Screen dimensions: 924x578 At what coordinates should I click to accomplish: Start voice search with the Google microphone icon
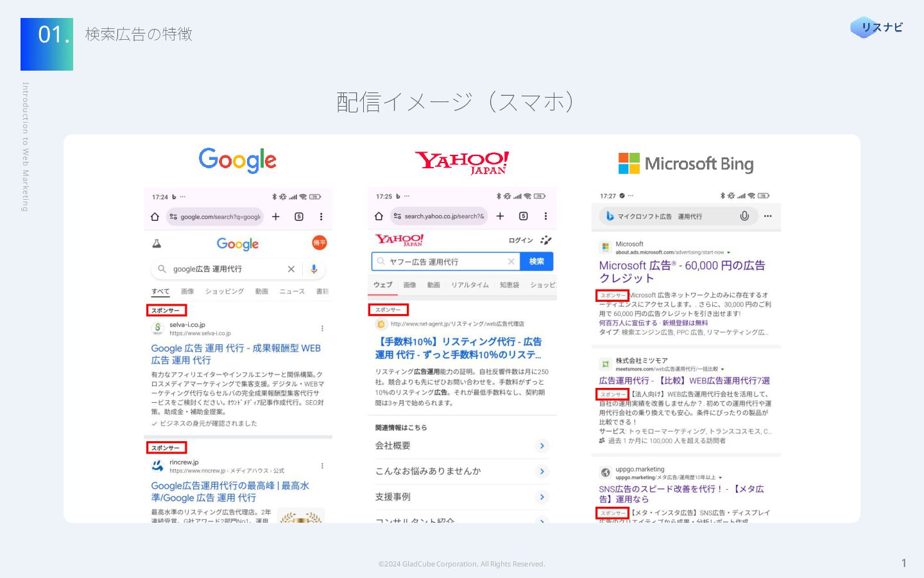(314, 269)
